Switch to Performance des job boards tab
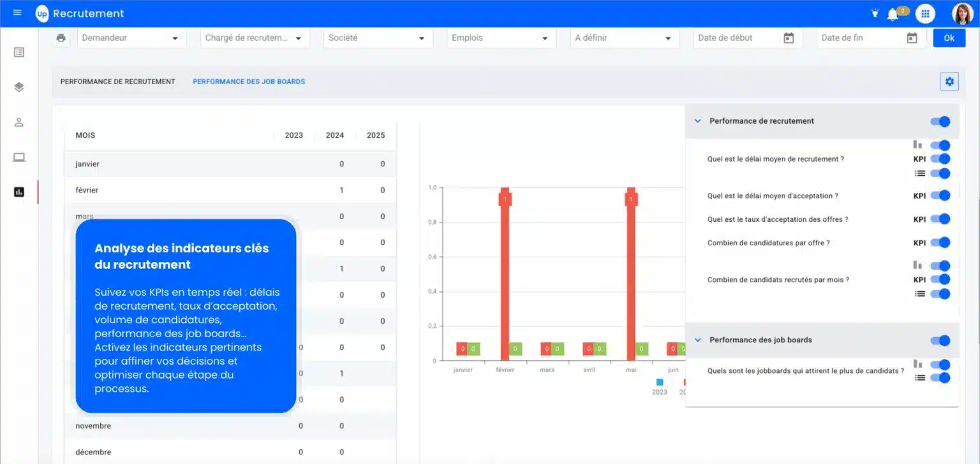Viewport: 980px width, 464px height. [249, 81]
